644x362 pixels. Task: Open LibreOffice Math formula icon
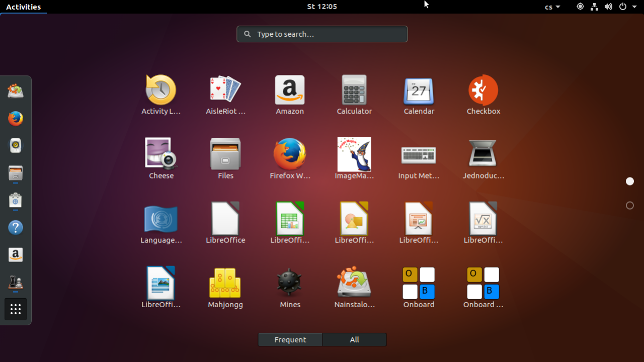click(483, 224)
